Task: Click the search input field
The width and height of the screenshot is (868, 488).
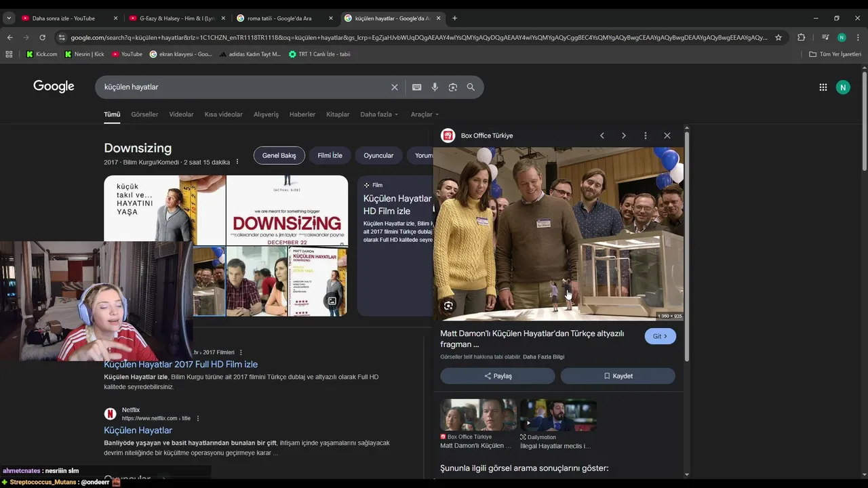Action: point(244,87)
